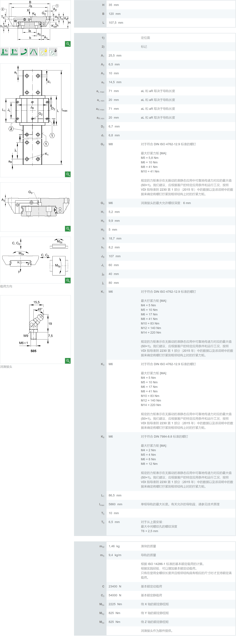
Task: Click the 滑块的质量 description
Action: tap(148, 546)
